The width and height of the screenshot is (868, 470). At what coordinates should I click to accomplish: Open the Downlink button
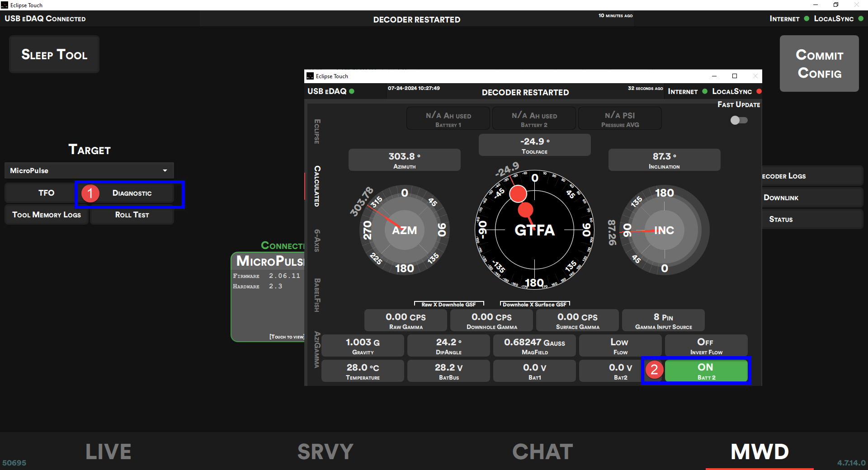812,197
